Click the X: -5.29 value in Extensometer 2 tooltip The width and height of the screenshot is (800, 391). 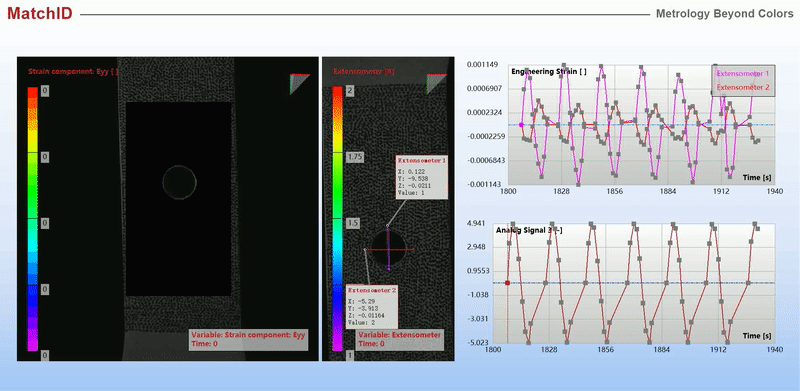click(362, 302)
